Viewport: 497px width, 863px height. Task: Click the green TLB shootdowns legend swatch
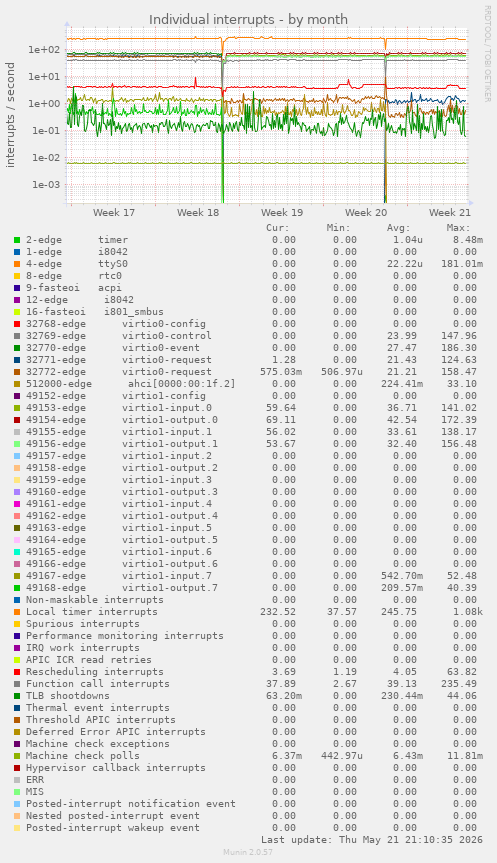(x=17, y=696)
